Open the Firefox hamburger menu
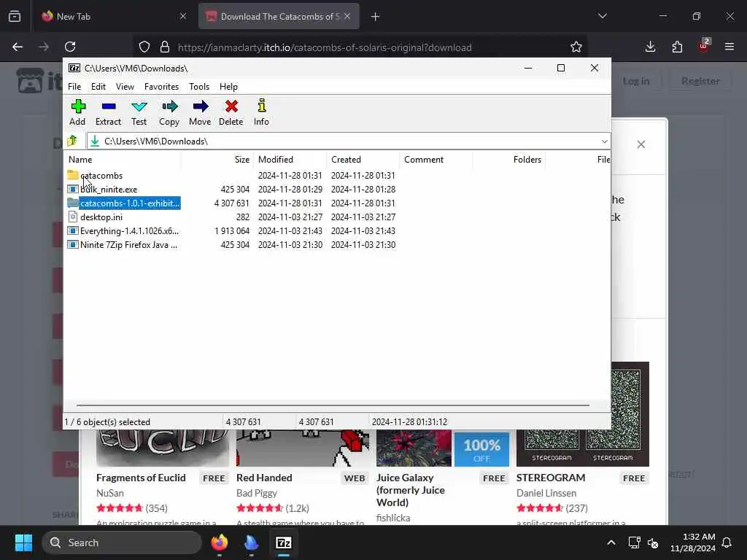The height and width of the screenshot is (560, 747). tap(729, 47)
